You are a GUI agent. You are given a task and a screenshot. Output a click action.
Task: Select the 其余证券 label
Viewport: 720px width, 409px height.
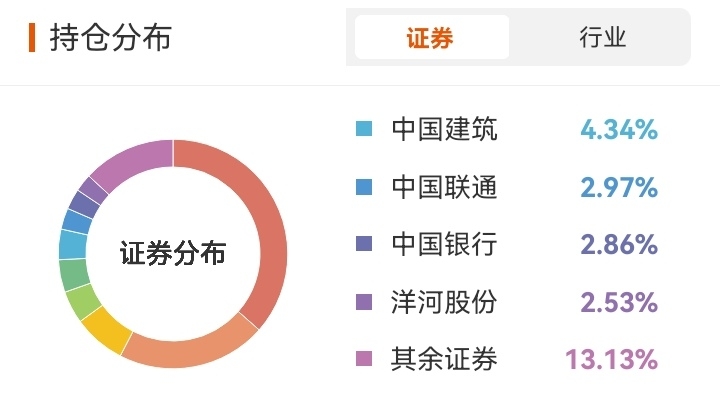[444, 359]
